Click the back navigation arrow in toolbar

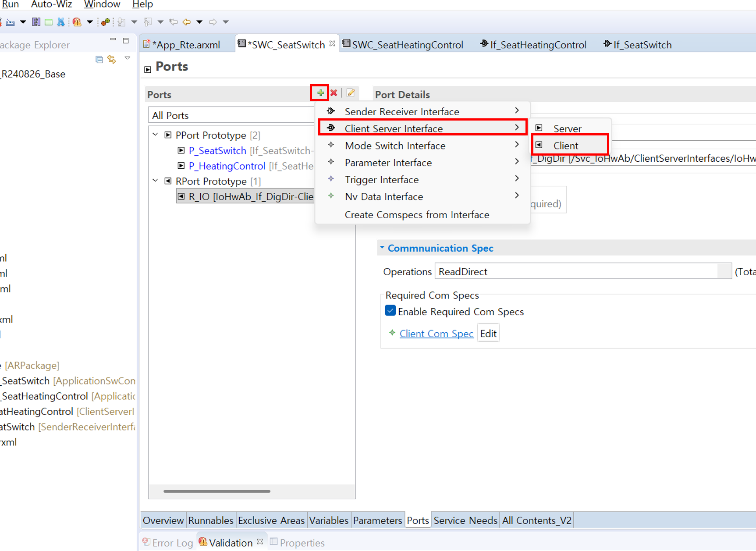[187, 22]
